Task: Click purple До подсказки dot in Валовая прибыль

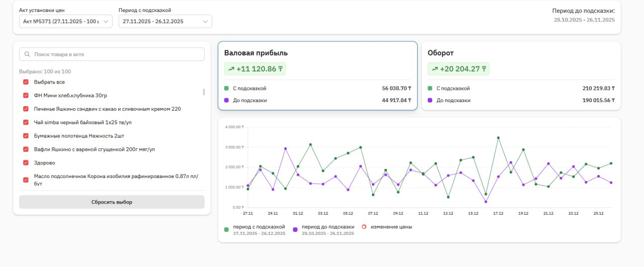Action: pos(226,101)
